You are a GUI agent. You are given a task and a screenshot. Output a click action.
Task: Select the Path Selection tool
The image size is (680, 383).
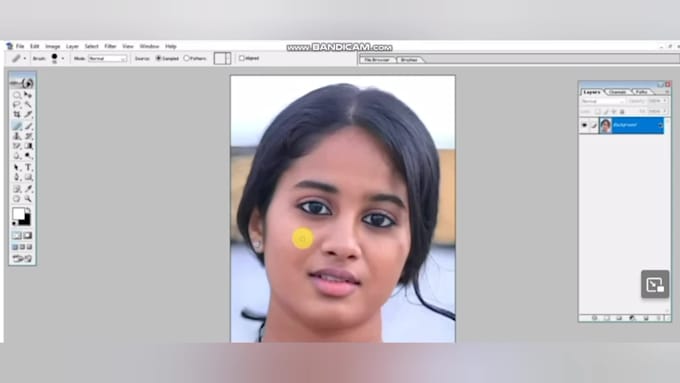(17, 167)
